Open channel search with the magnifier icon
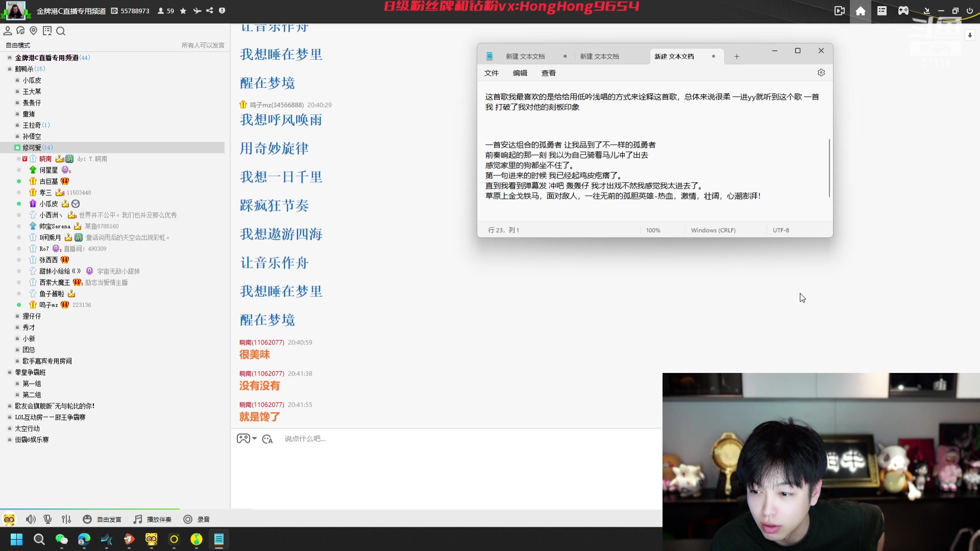980x551 pixels. (x=61, y=31)
